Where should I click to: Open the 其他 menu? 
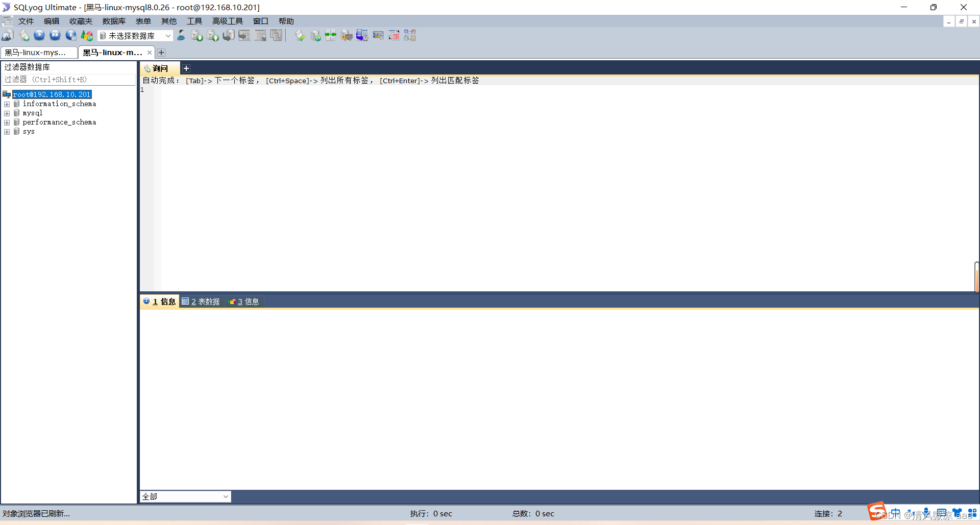tap(169, 21)
